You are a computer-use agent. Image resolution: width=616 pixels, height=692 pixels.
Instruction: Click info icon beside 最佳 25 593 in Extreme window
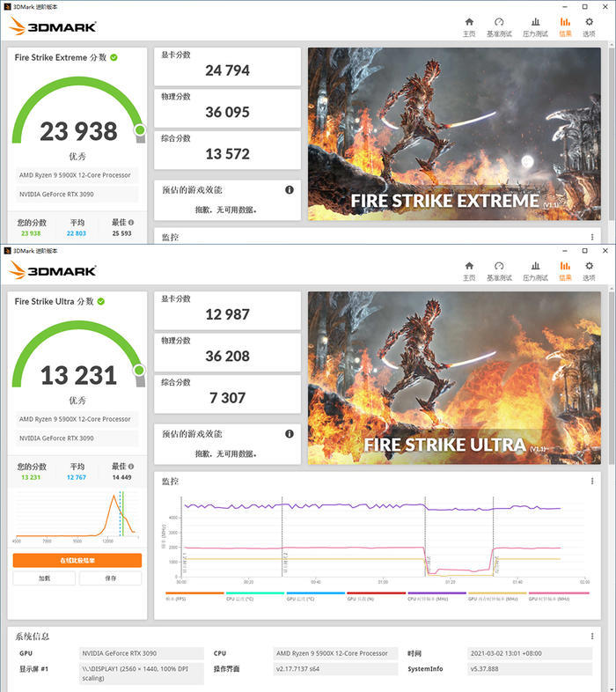click(x=131, y=223)
